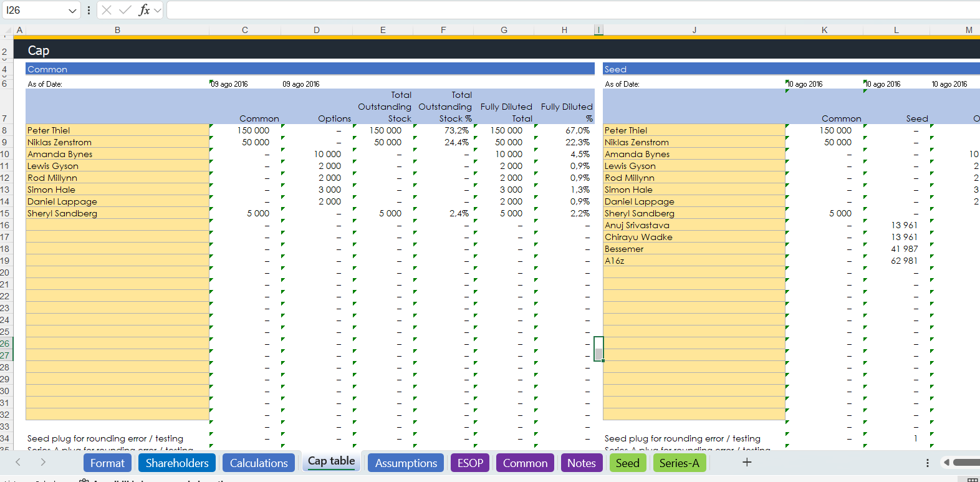Switch to the Notes sheet tab
The width and height of the screenshot is (980, 482).
pos(582,463)
